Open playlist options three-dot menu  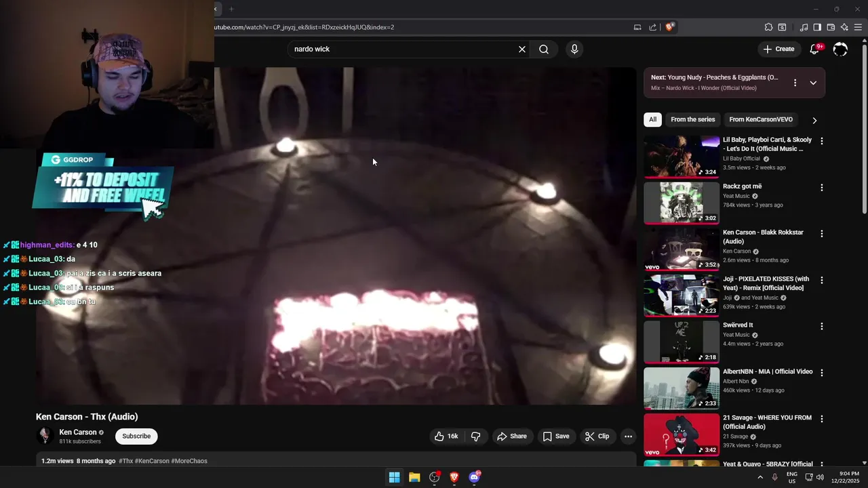pos(795,83)
